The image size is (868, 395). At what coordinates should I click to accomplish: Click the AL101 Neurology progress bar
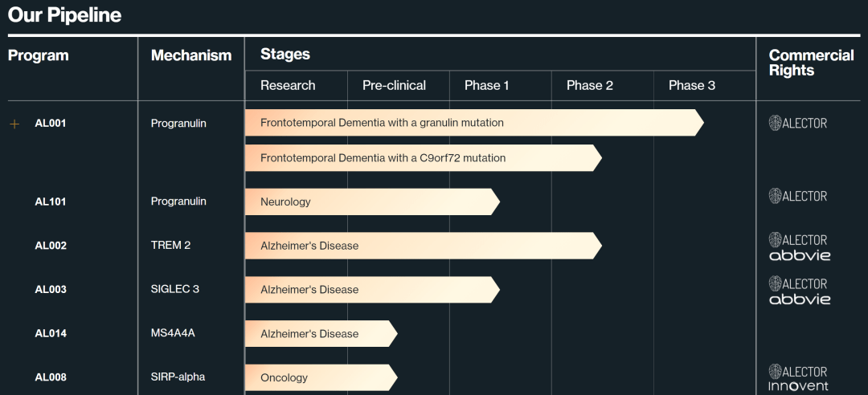[x=371, y=202]
